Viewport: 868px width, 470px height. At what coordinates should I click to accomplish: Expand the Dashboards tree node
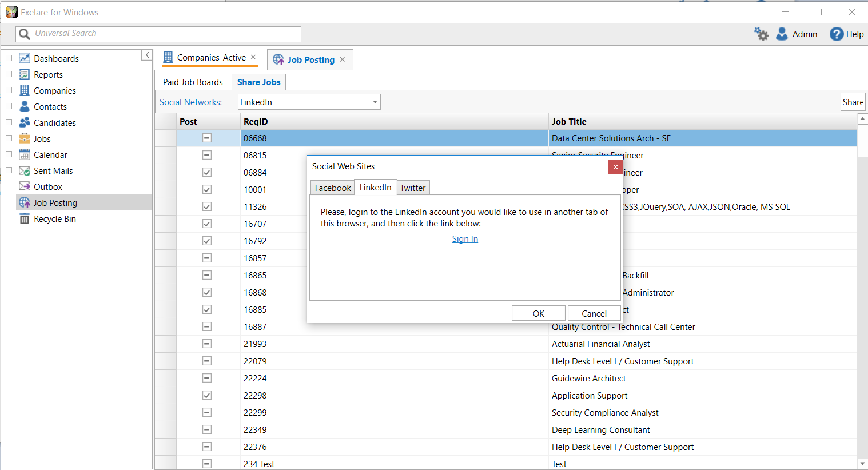9,58
